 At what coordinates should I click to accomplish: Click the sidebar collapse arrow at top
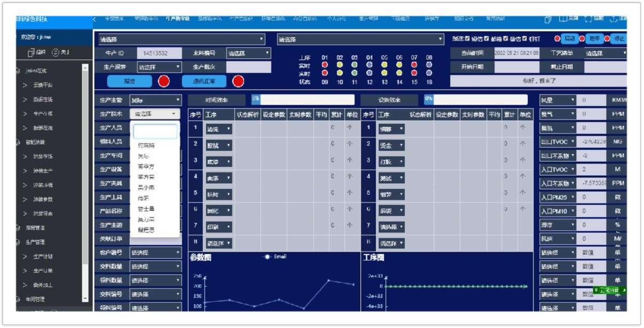(x=95, y=19)
